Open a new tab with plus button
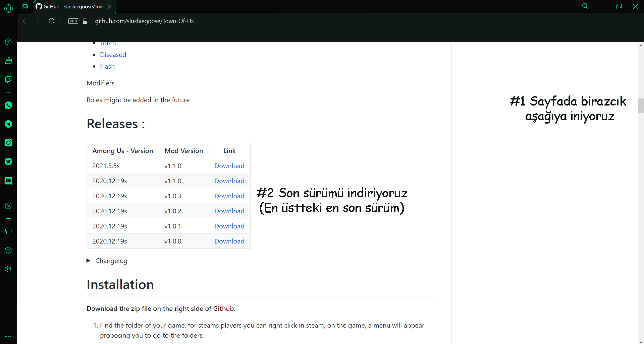The height and width of the screenshot is (344, 644). (x=122, y=6)
